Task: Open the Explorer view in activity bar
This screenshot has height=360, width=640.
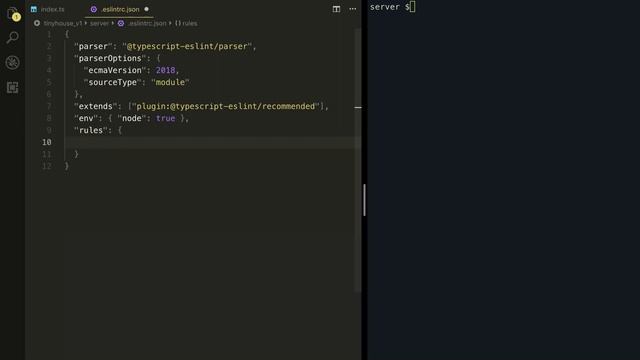Action: point(13,13)
